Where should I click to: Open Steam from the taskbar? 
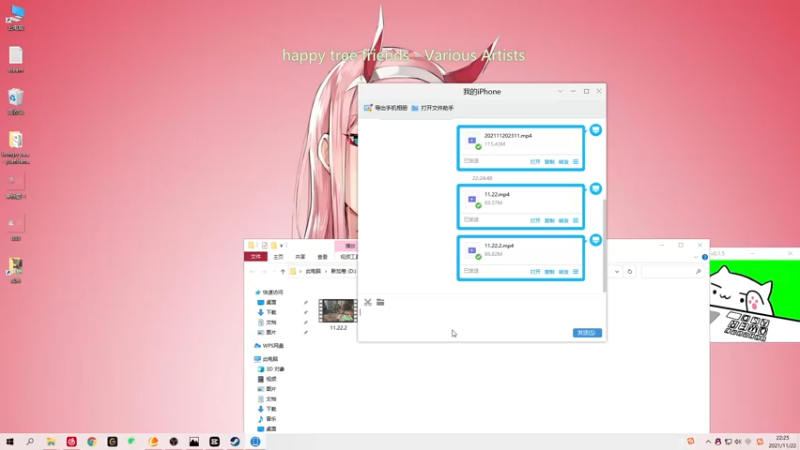[235, 442]
